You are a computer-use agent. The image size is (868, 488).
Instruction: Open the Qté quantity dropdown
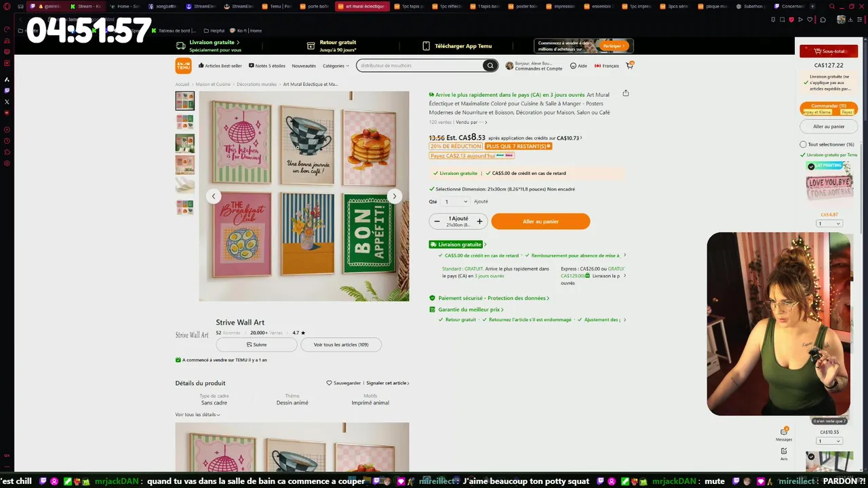456,201
